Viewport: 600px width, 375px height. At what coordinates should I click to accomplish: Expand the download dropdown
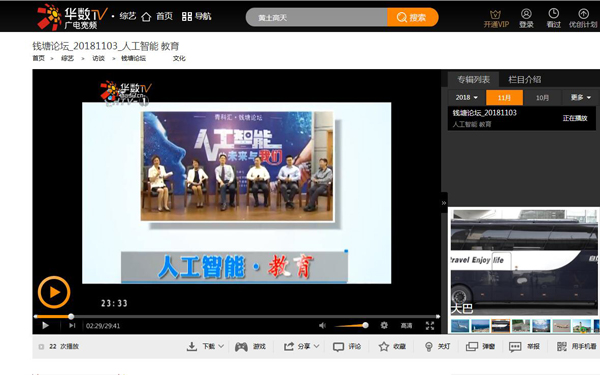click(x=221, y=346)
